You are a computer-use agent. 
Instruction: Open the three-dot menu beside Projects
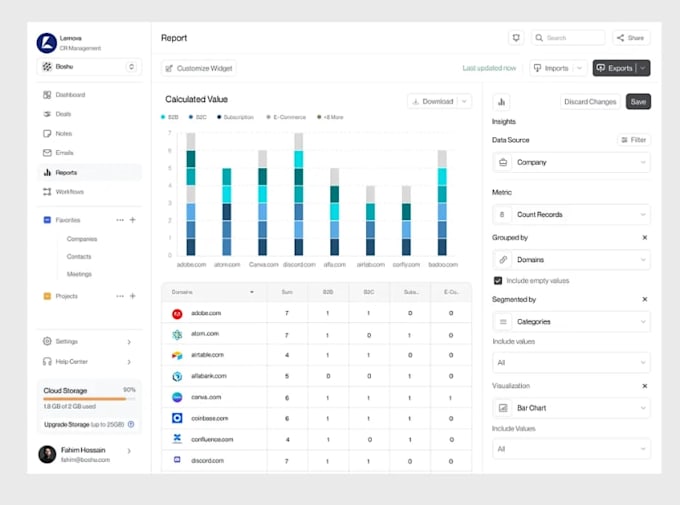[120, 296]
